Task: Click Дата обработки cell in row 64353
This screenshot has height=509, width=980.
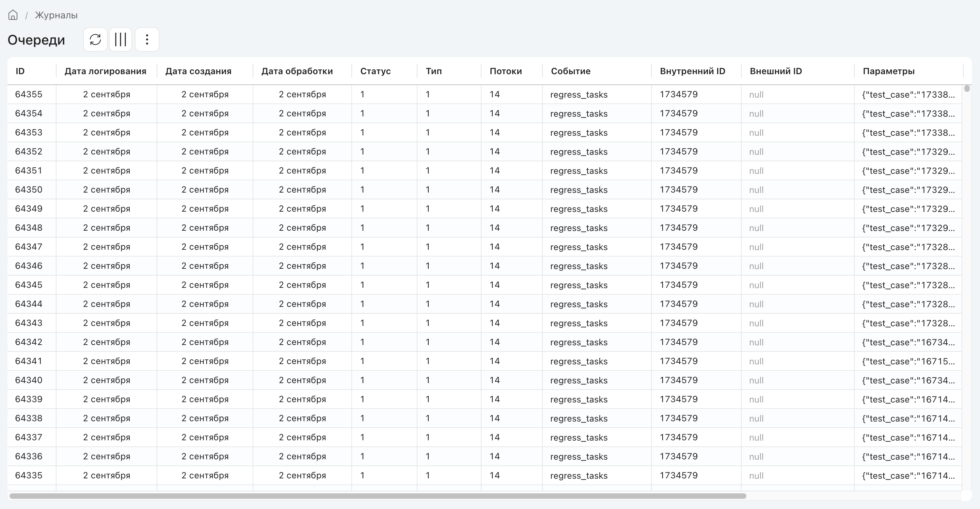Action: coord(302,132)
